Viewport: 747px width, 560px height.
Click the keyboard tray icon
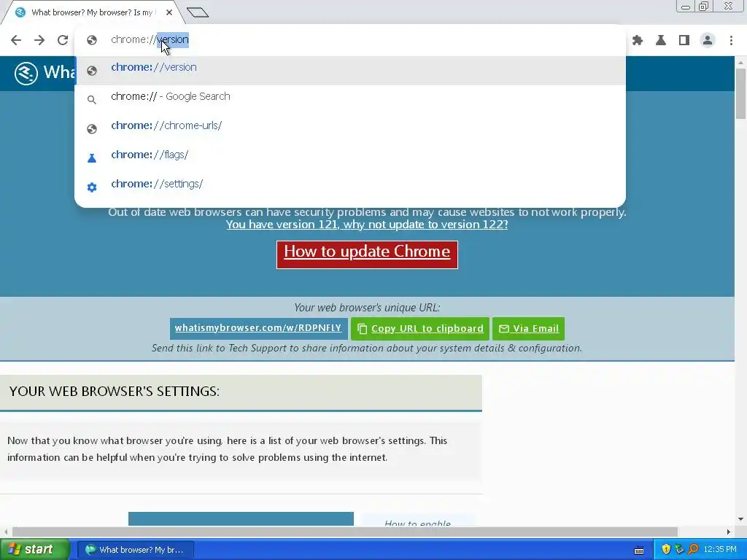coord(639,551)
